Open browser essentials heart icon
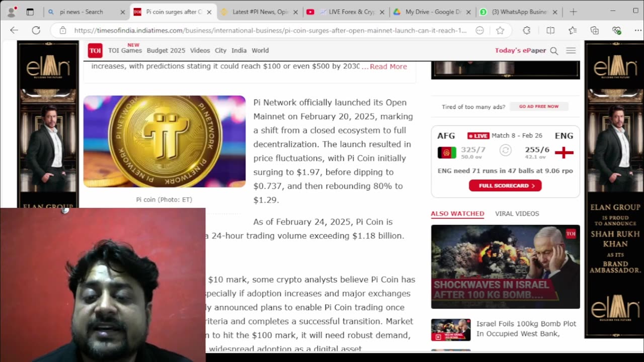Screen dimensions: 644x362 coord(617,31)
